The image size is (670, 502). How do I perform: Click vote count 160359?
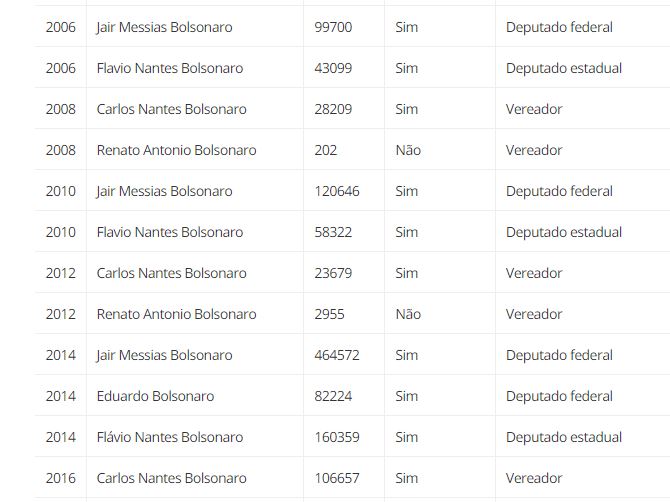(x=337, y=437)
